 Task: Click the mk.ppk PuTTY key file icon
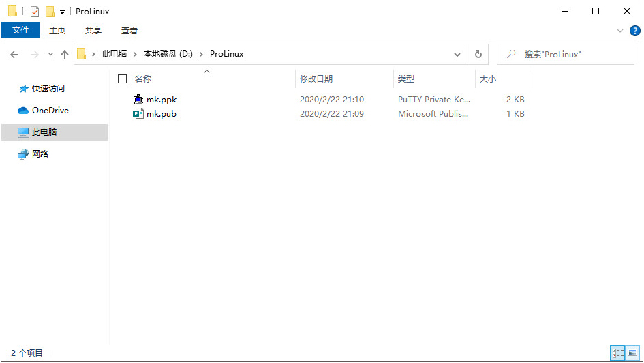tap(139, 100)
